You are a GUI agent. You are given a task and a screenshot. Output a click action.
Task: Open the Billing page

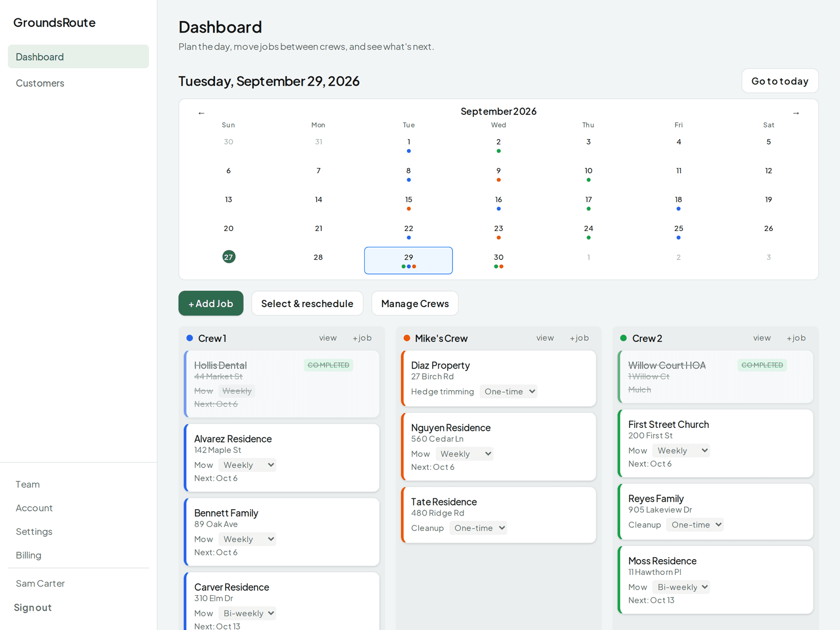[28, 555]
